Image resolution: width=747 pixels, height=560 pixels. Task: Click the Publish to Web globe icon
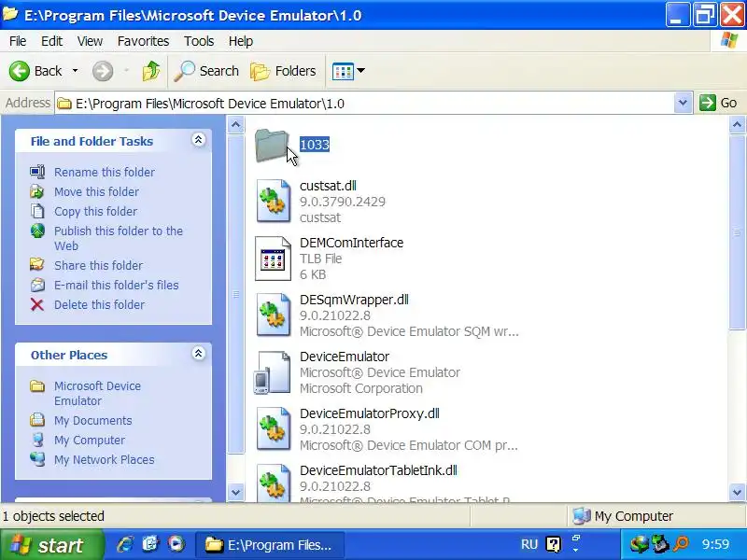pyautogui.click(x=37, y=231)
